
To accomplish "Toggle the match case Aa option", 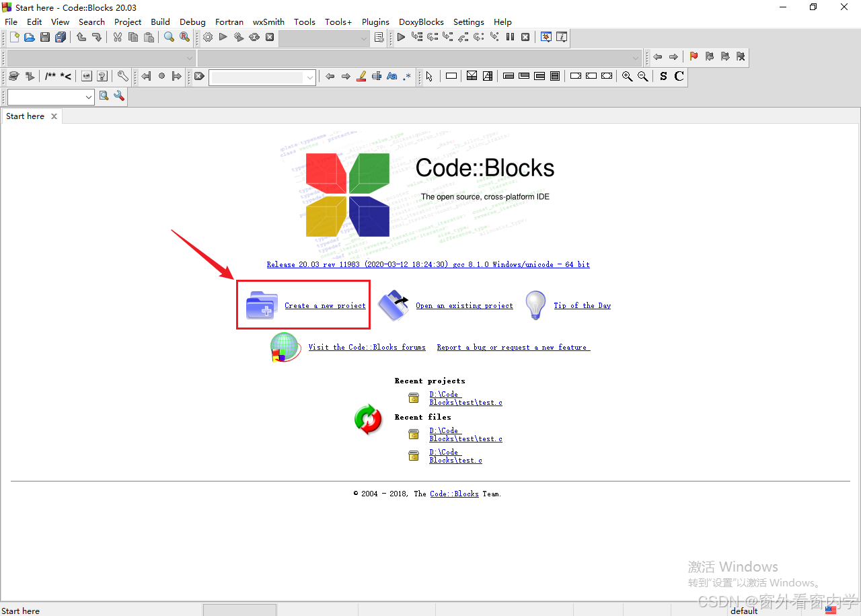I will tap(392, 77).
